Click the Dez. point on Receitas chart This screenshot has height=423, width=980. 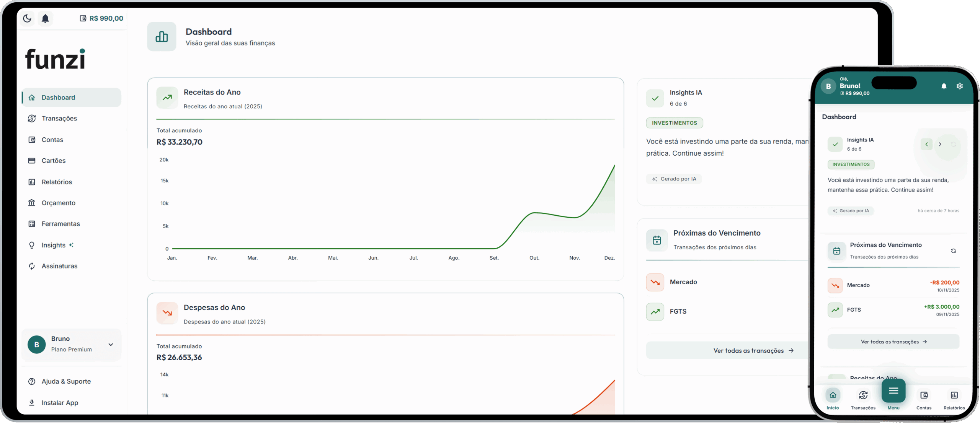pos(614,166)
